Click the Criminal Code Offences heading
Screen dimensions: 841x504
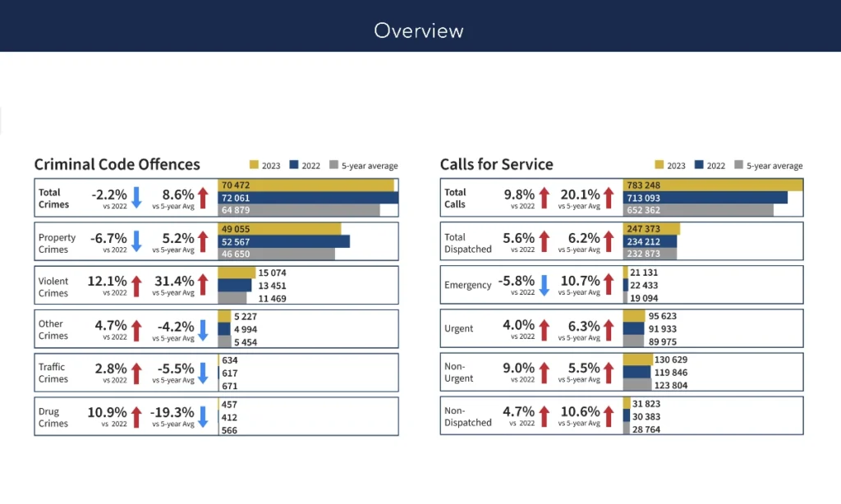(x=117, y=164)
